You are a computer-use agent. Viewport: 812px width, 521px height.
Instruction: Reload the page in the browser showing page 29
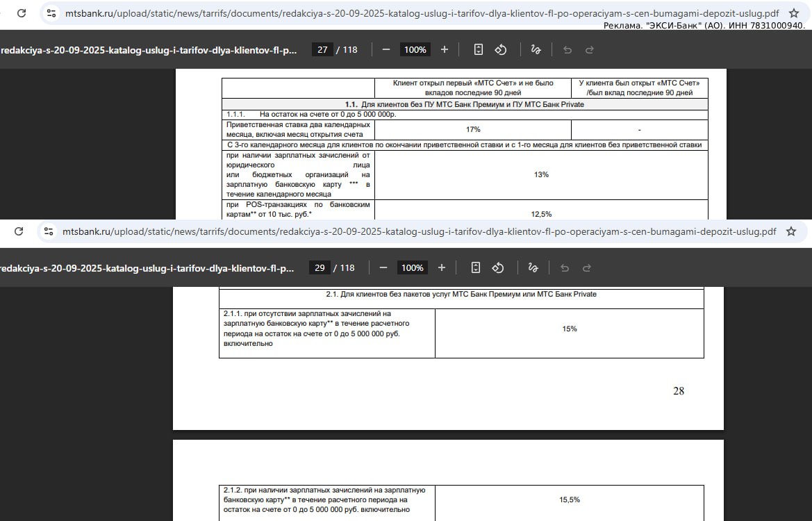(19, 231)
